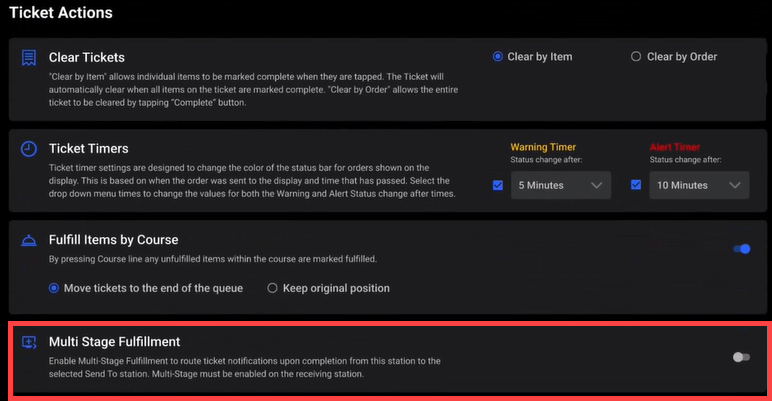
Task: Click the Clear Tickets section title
Action: (x=87, y=57)
